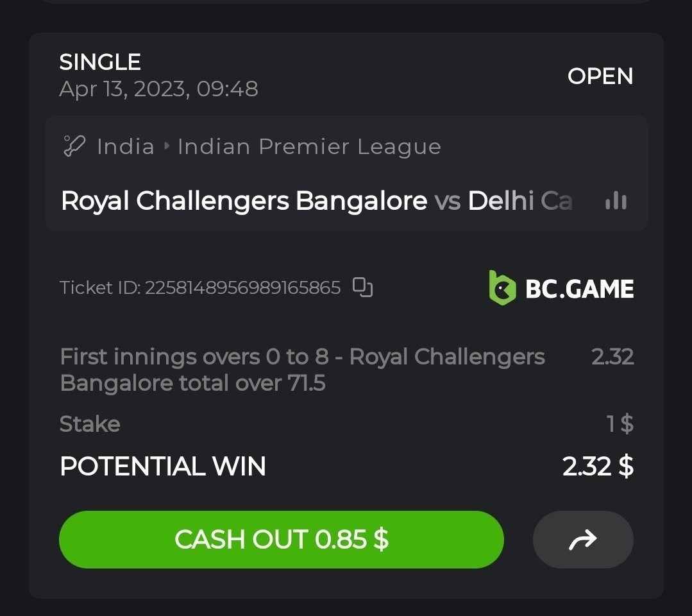Tap the POTENTIAL WIN label

[163, 466]
